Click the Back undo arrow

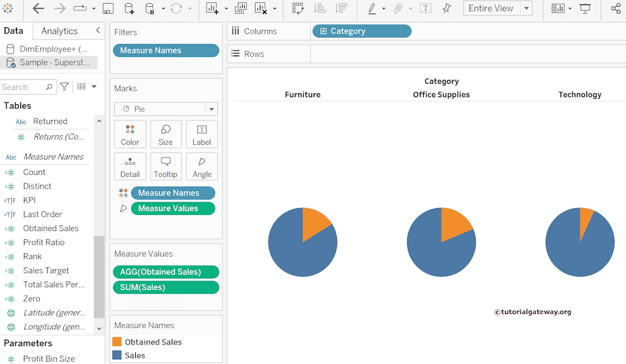(x=39, y=9)
